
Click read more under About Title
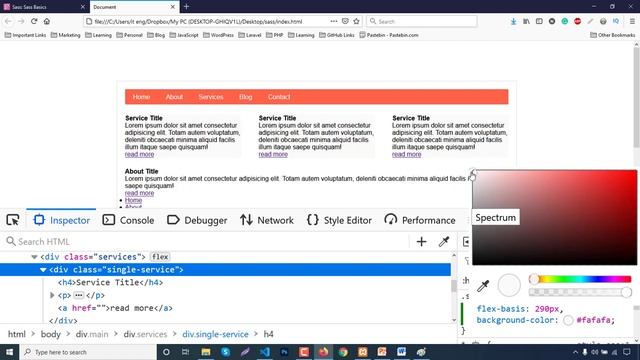click(x=139, y=193)
